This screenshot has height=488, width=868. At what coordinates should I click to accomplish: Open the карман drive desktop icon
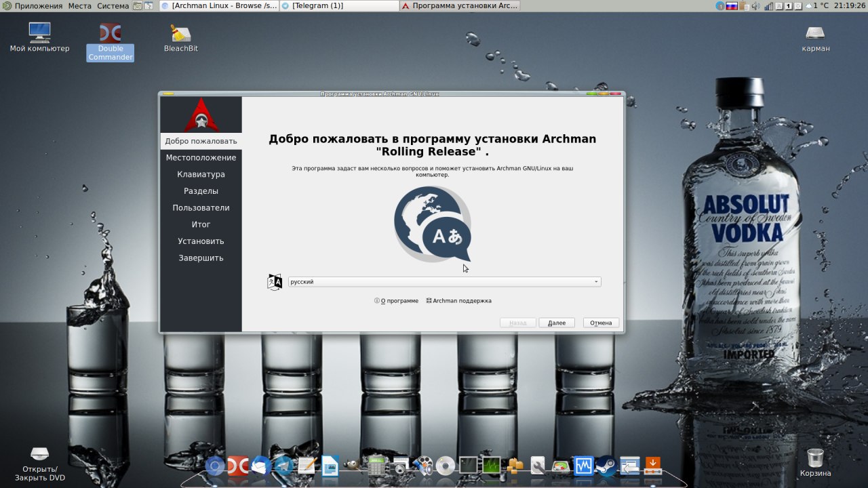point(815,38)
